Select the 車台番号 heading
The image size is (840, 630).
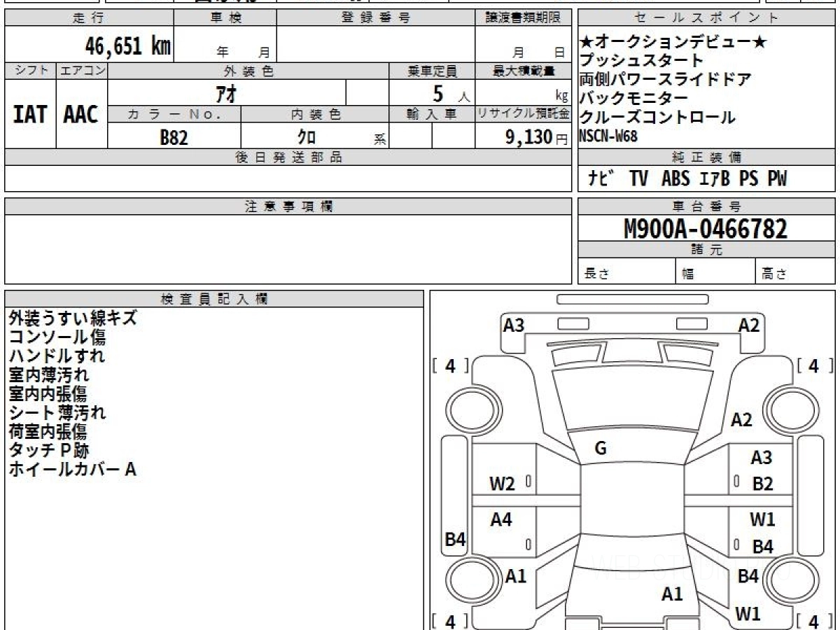click(x=706, y=206)
